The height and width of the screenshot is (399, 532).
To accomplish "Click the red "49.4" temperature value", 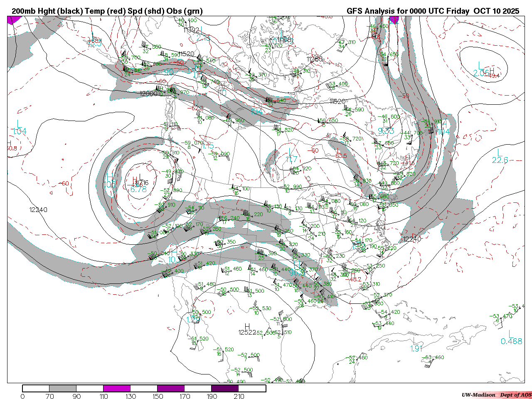I will [494, 76].
